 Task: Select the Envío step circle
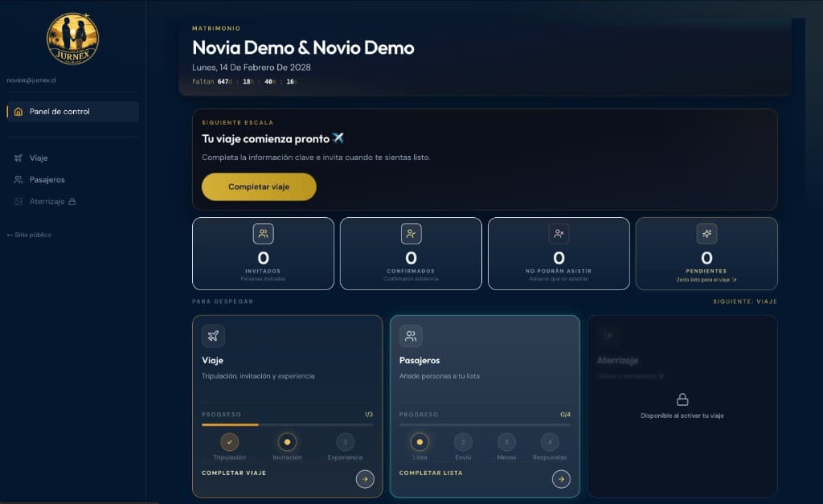coord(463,442)
